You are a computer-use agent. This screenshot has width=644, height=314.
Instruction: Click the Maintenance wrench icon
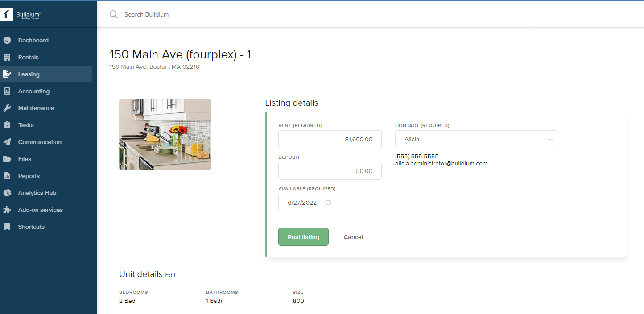tap(7, 108)
